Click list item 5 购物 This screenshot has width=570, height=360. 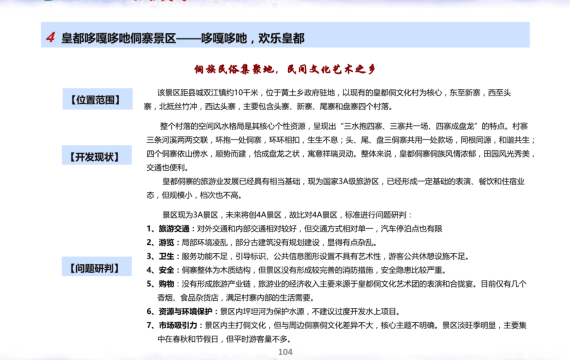tap(337, 291)
